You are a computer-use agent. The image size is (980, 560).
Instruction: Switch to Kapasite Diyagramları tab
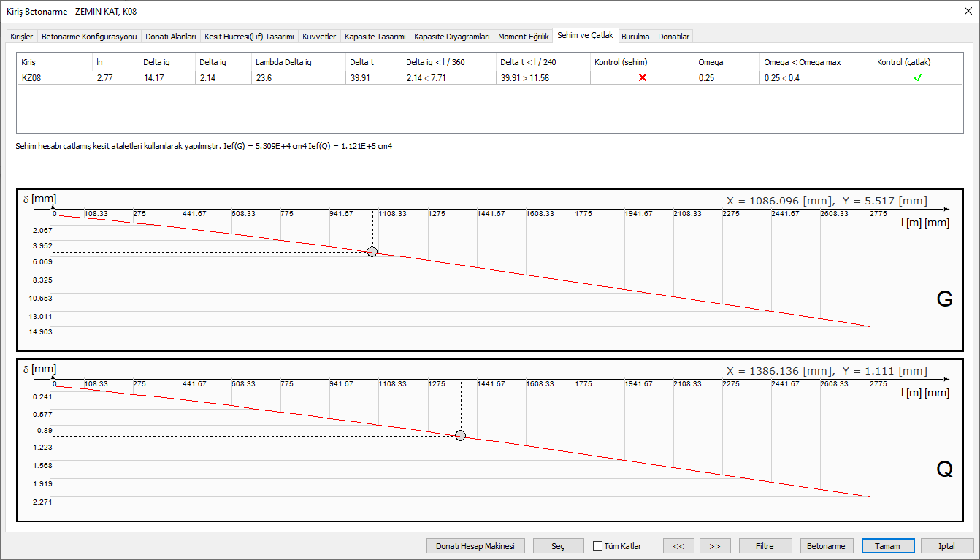(x=452, y=37)
